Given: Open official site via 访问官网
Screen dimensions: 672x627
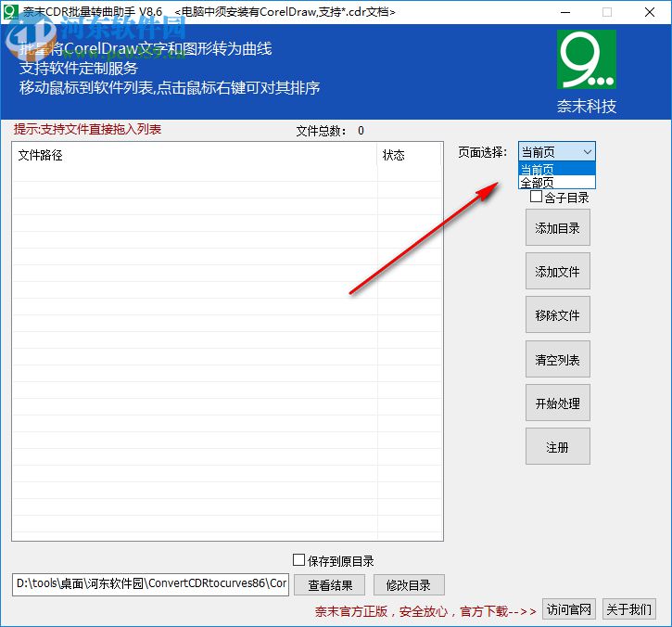Looking at the screenshot, I should point(569,609).
